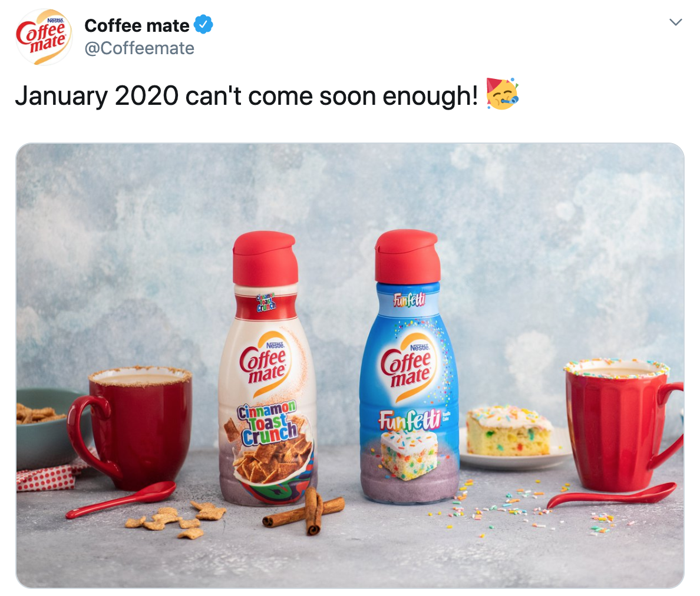Expand the tweet options chevron menu
700x596 pixels.
676,22
